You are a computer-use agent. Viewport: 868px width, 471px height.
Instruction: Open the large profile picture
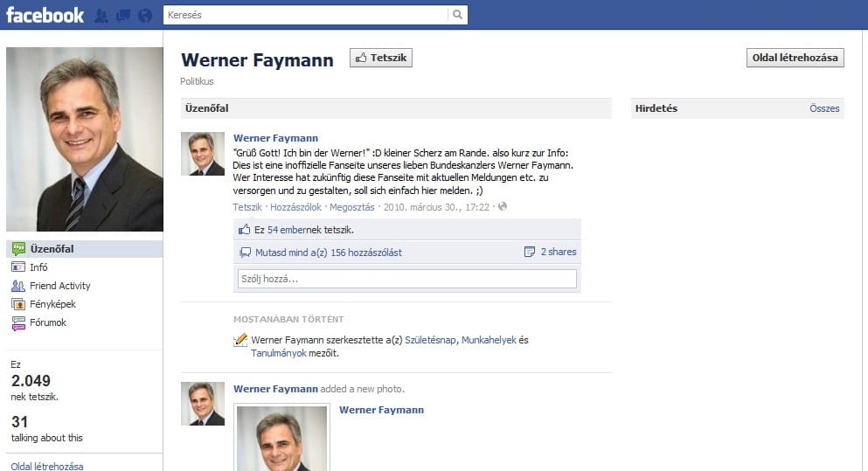(x=85, y=140)
